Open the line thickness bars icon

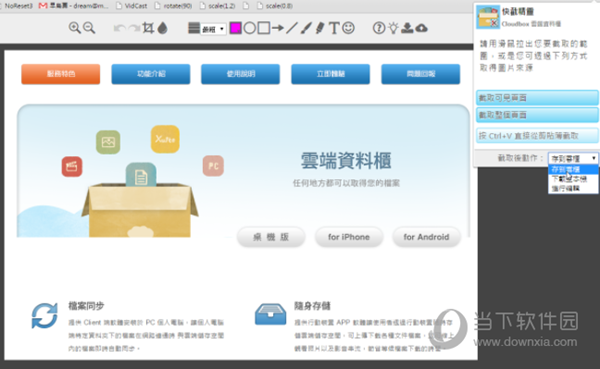194,28
